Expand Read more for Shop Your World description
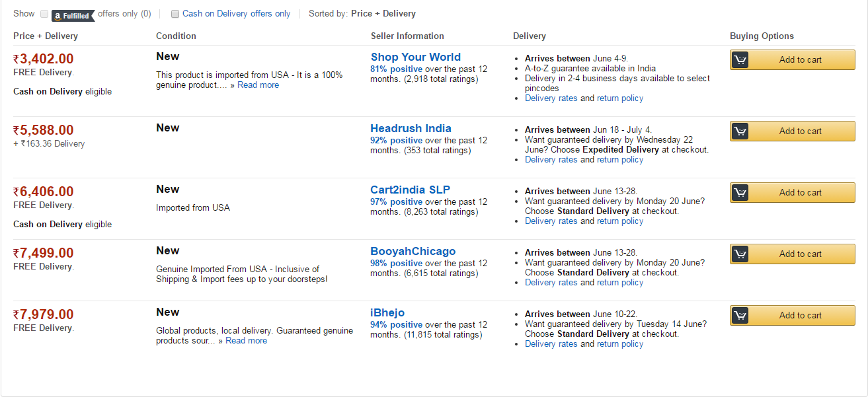 pos(258,85)
